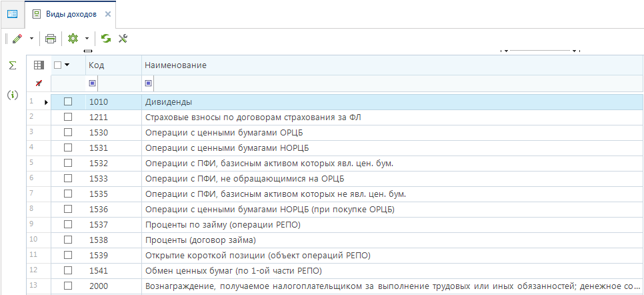The width and height of the screenshot is (644, 295).
Task: Expand dropdown arrow beside gear icon
Action: coord(87,39)
